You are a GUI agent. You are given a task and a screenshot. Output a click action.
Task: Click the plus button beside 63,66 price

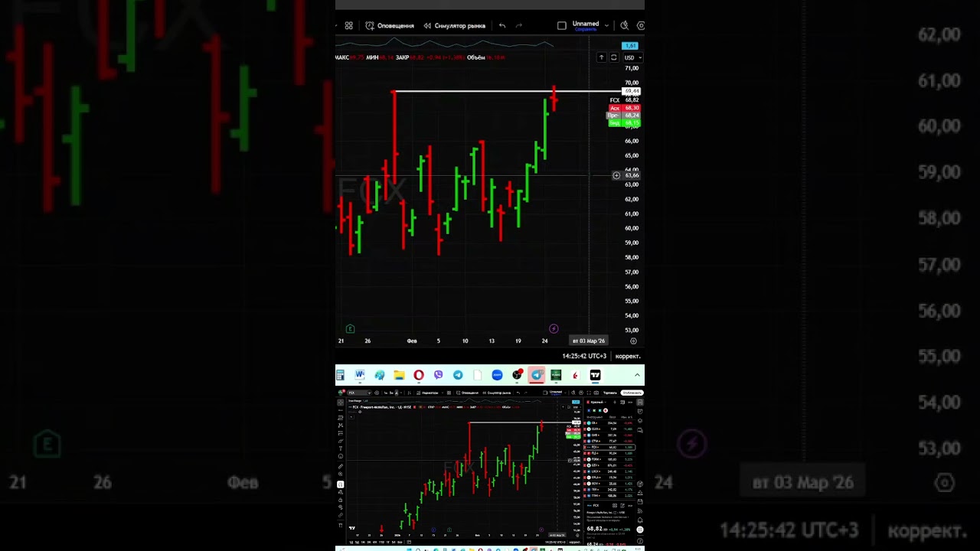click(x=616, y=175)
